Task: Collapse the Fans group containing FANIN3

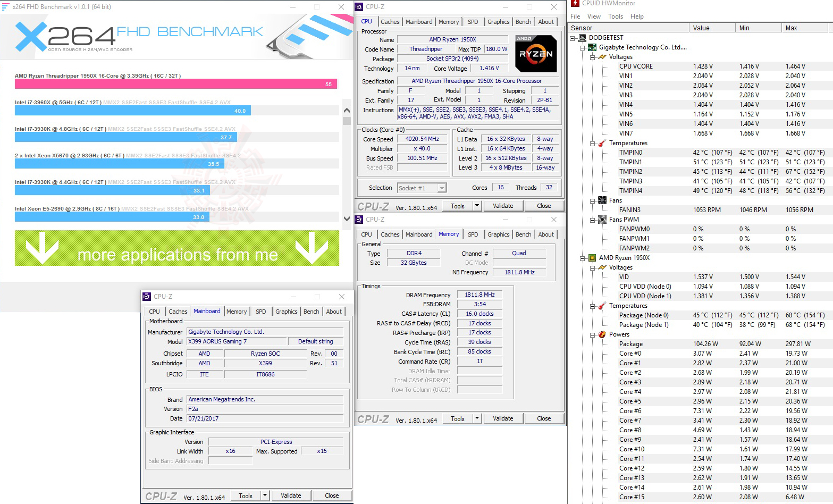Action: coord(593,200)
